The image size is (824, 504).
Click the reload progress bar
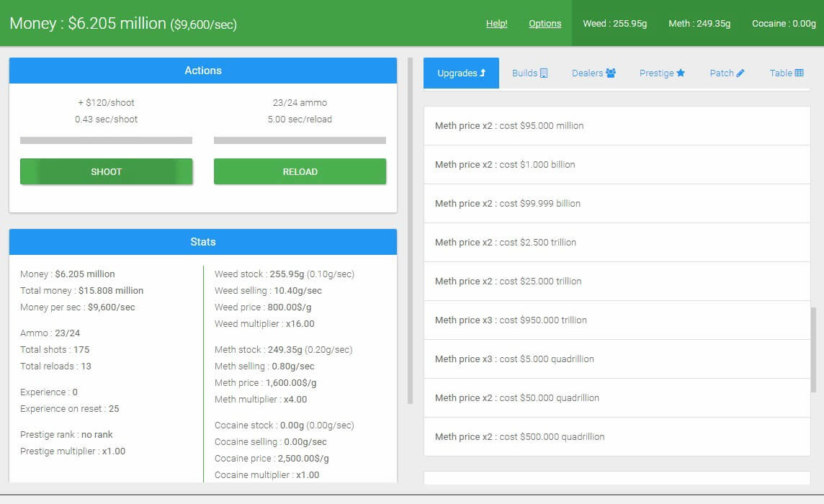pos(300,140)
